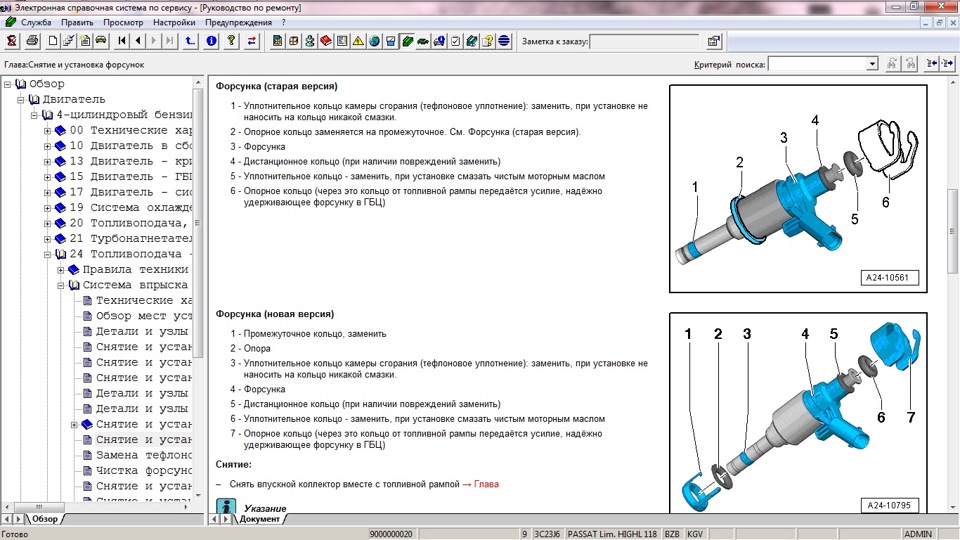Click the yellow warning triangle icon
Image resolution: width=960 pixels, height=540 pixels.
pyautogui.click(x=358, y=41)
